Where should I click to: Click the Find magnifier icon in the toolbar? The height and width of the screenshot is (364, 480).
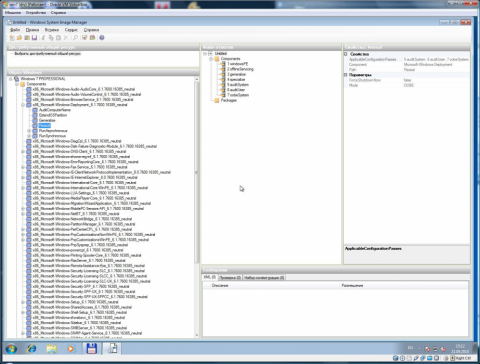click(75, 38)
